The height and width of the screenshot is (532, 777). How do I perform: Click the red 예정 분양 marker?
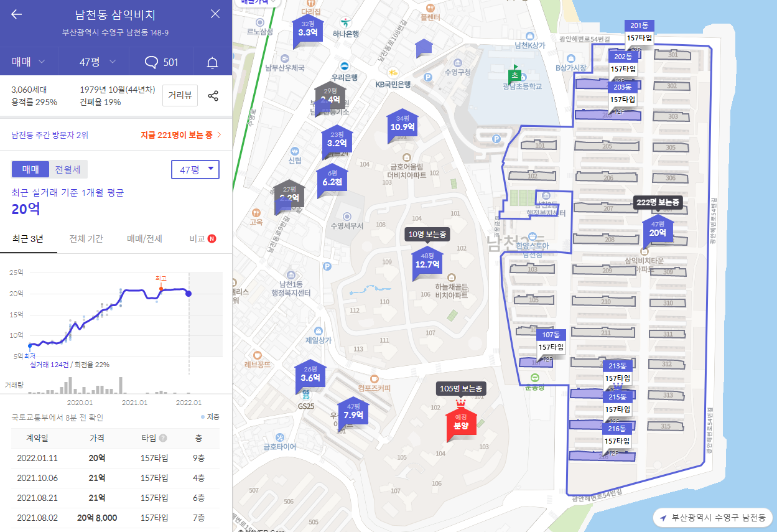coord(461,423)
